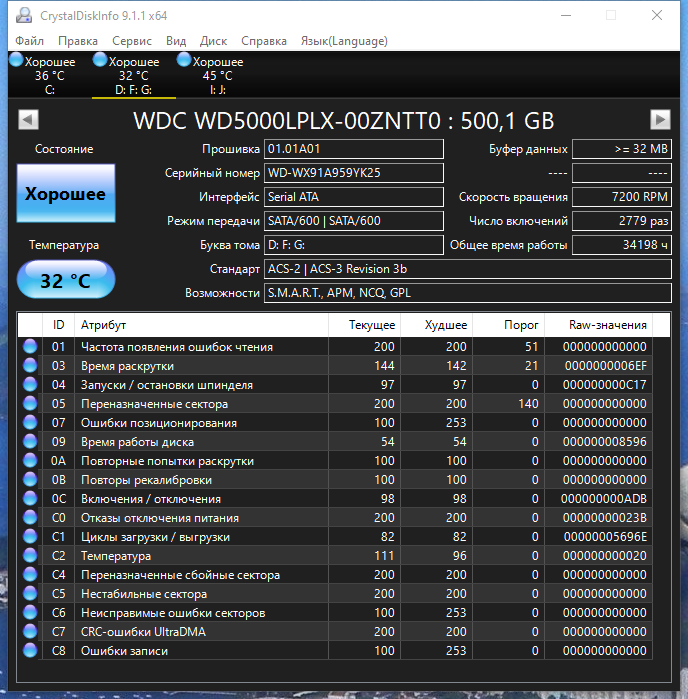Select the C: drive at 36 °C
This screenshot has width=688, height=699.
click(49, 75)
